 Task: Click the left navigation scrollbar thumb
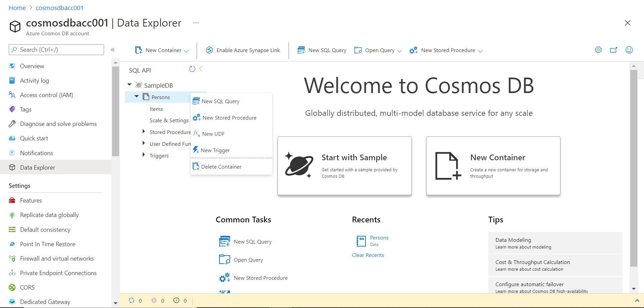115,111
